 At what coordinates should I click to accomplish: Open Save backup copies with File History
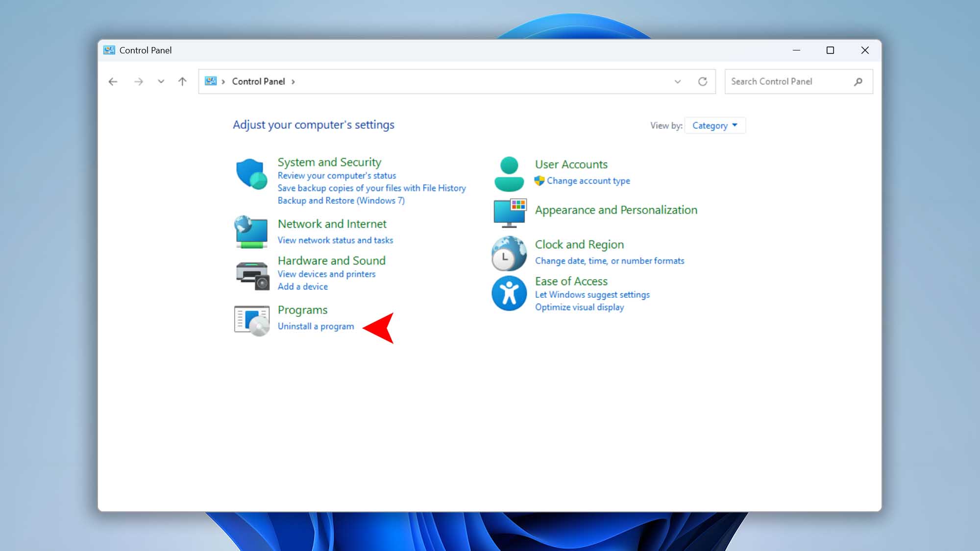pyautogui.click(x=371, y=188)
